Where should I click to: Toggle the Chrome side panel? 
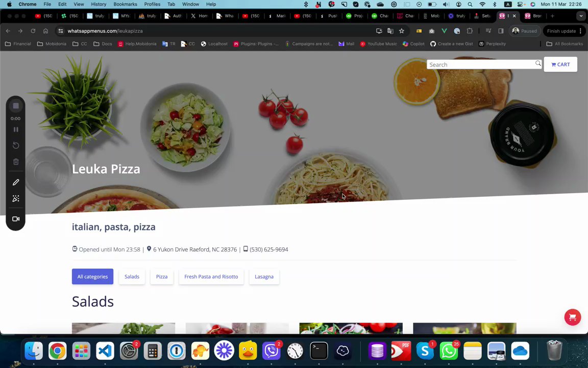501,31
